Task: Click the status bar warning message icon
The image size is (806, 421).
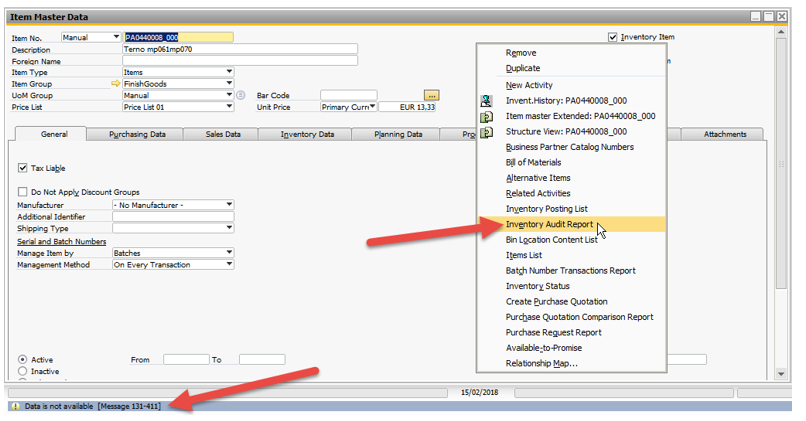Action: tap(16, 406)
